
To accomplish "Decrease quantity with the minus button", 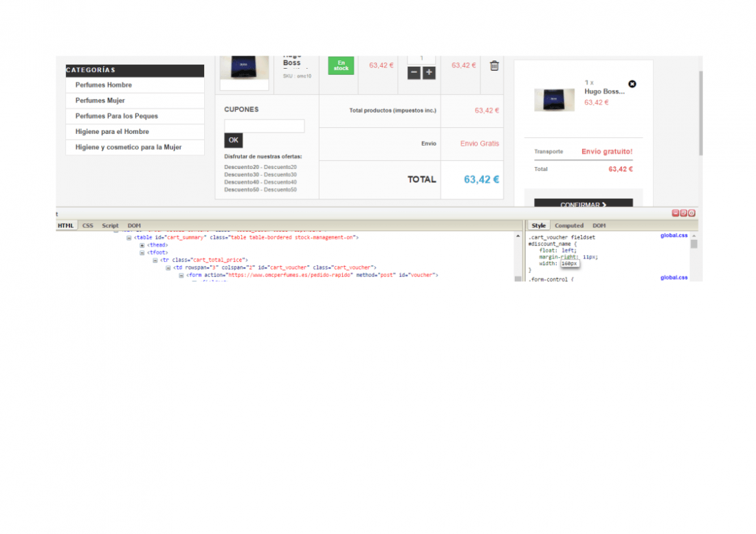I will tap(414, 73).
